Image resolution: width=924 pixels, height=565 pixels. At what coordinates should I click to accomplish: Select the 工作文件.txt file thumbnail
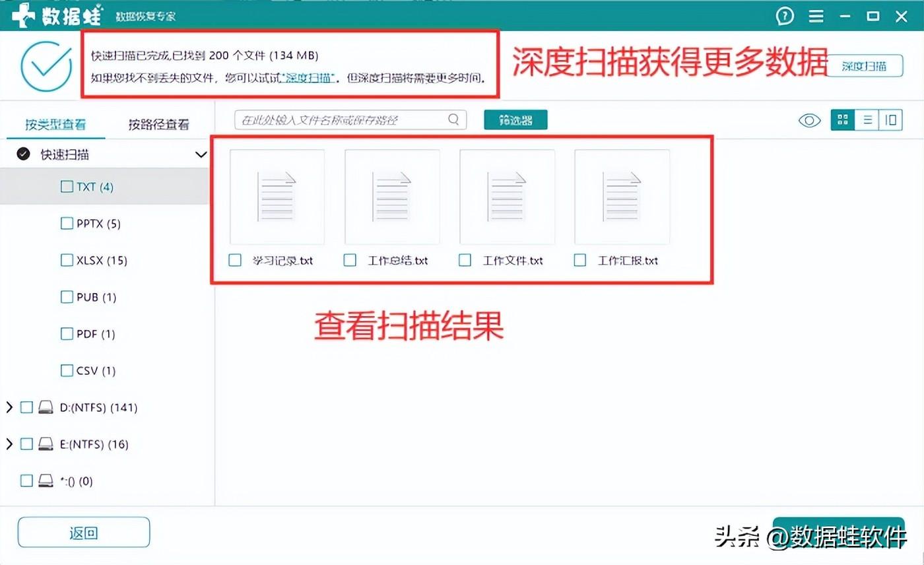pos(507,197)
